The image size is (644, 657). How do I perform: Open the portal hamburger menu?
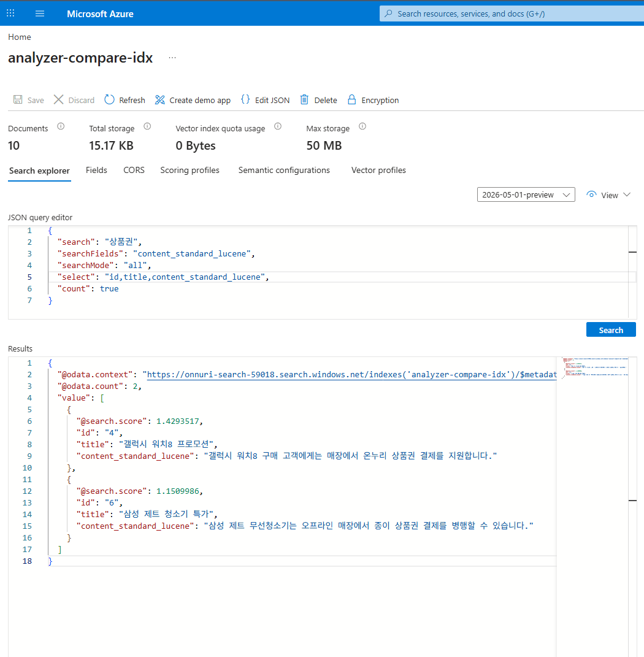coord(40,13)
